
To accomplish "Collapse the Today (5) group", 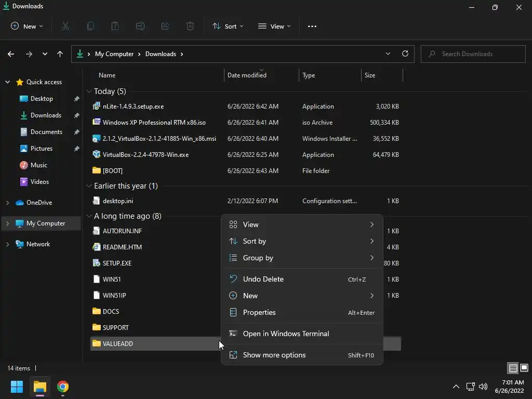I will point(89,91).
